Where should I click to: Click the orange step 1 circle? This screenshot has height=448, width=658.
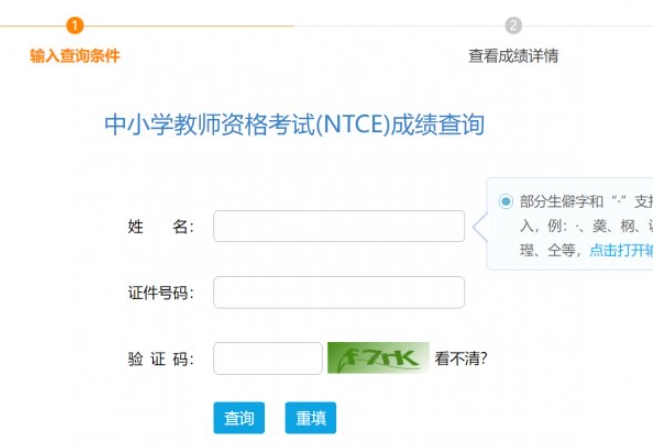click(x=75, y=26)
